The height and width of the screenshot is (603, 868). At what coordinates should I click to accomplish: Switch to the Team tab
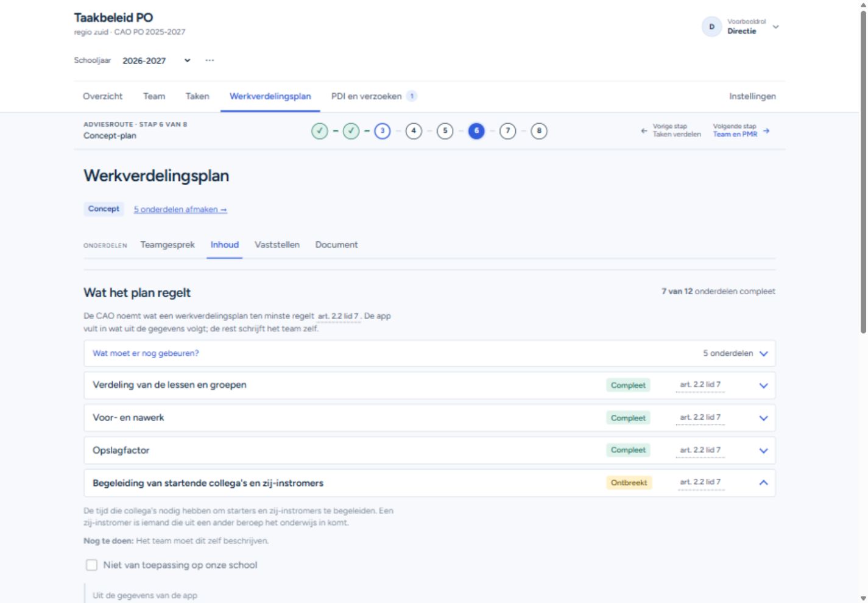(154, 96)
